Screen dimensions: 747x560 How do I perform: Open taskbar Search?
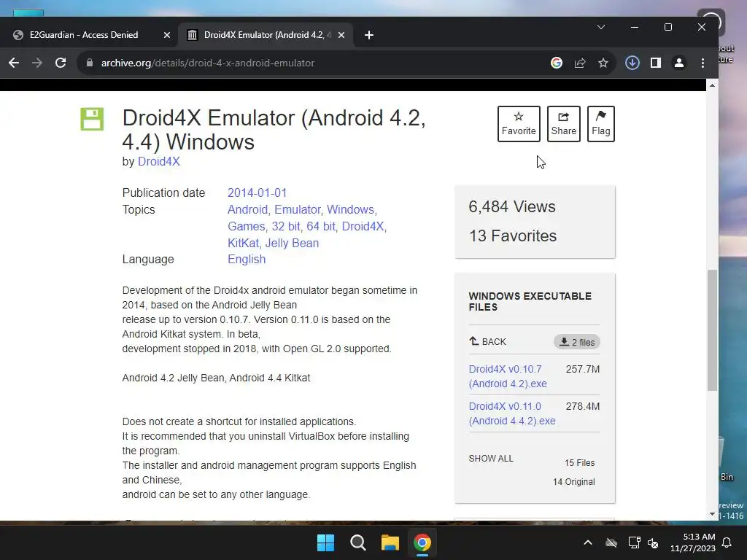(x=357, y=542)
